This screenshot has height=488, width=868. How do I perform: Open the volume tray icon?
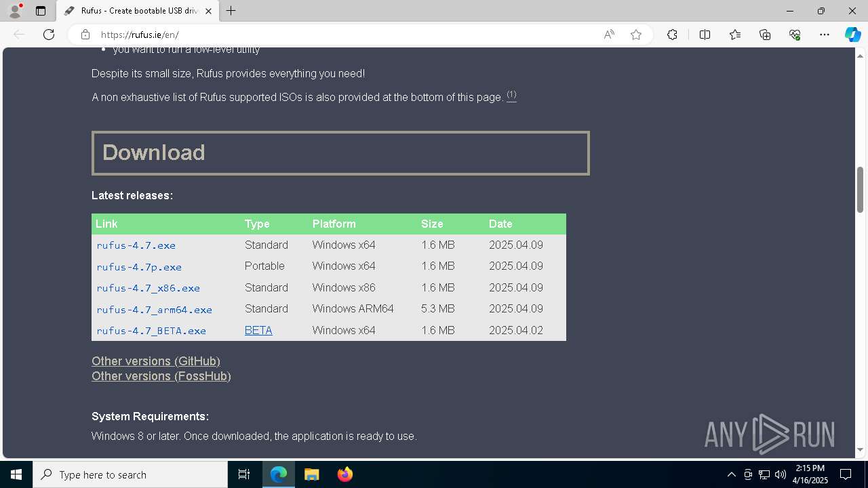[780, 474]
